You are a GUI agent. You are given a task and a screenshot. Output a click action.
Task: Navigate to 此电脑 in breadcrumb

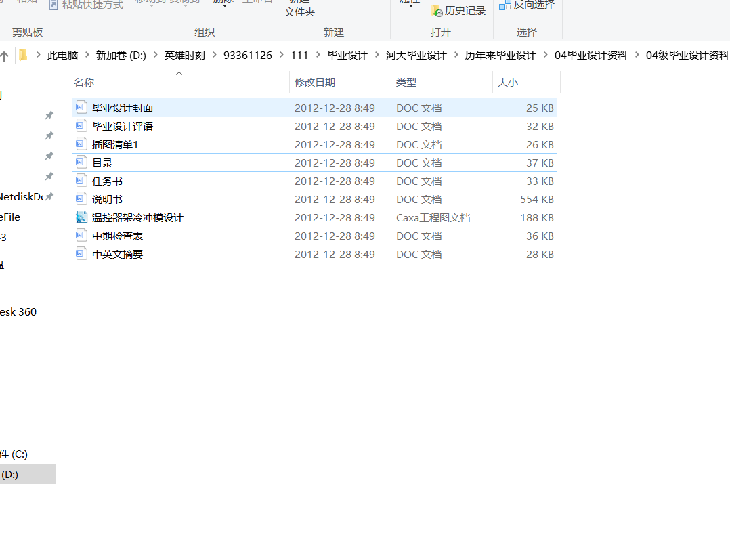62,56
